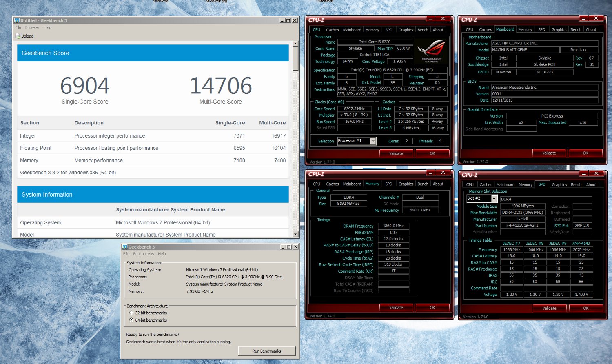612x364 pixels.
Task: Open Browser menu in Geekbench results window
Action: pos(32,27)
